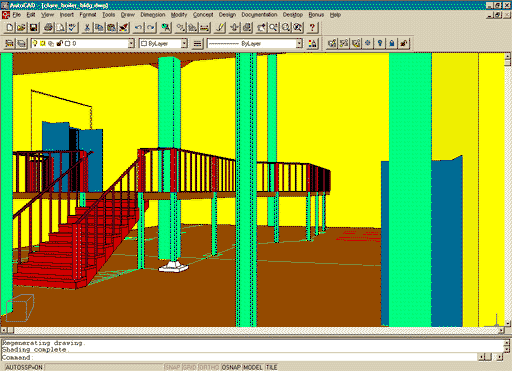The height and width of the screenshot is (371, 512).
Task: Click the Copy to clipboard icon
Action: tap(99, 27)
